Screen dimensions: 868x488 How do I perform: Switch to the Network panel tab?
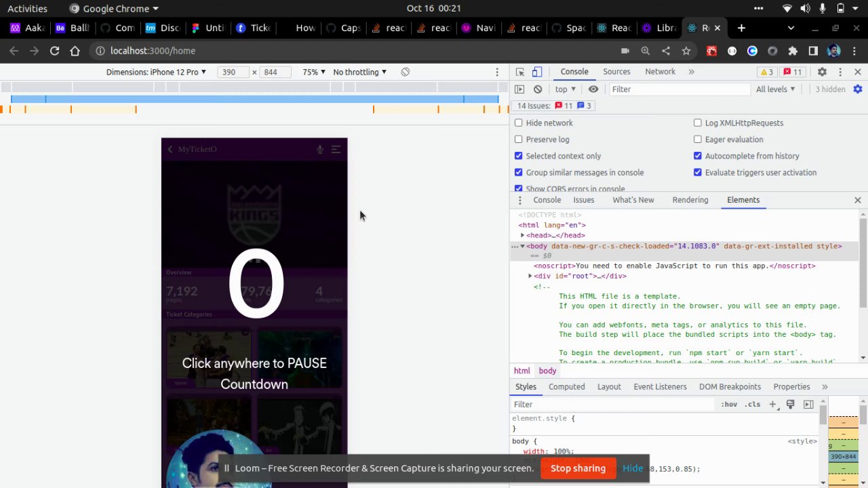(660, 72)
